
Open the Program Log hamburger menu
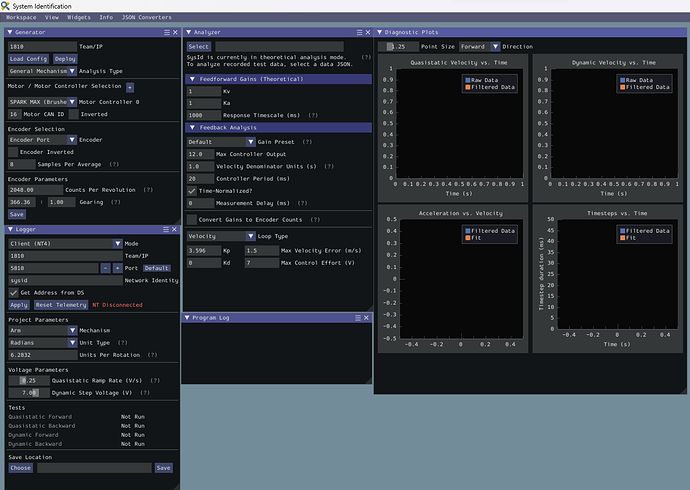tap(358, 318)
